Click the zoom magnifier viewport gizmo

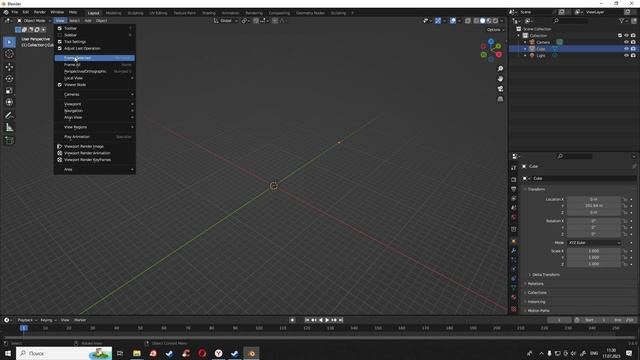500,69
